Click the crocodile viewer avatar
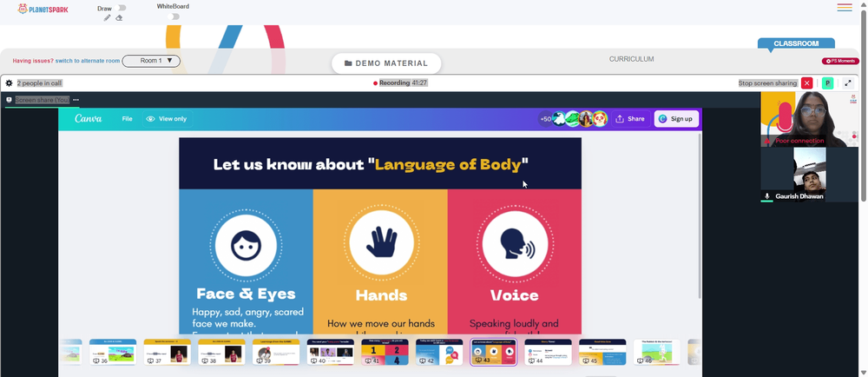Screen dimensions: 868x377 coord(572,118)
